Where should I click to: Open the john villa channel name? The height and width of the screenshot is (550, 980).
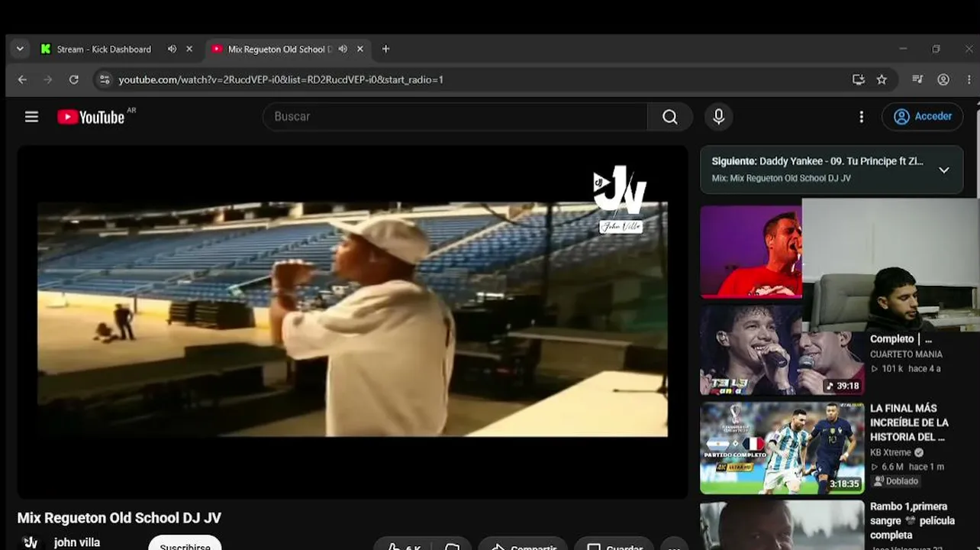point(77,542)
